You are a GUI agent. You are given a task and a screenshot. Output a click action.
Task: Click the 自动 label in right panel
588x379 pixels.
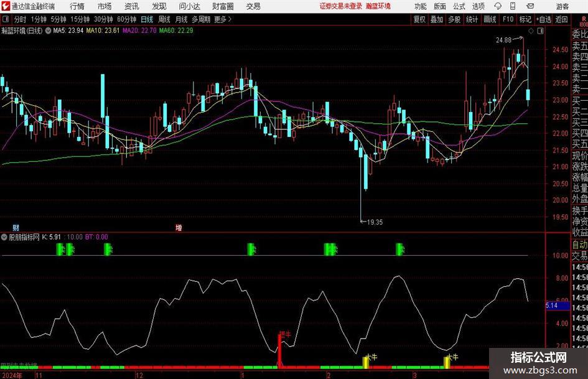(x=580, y=245)
